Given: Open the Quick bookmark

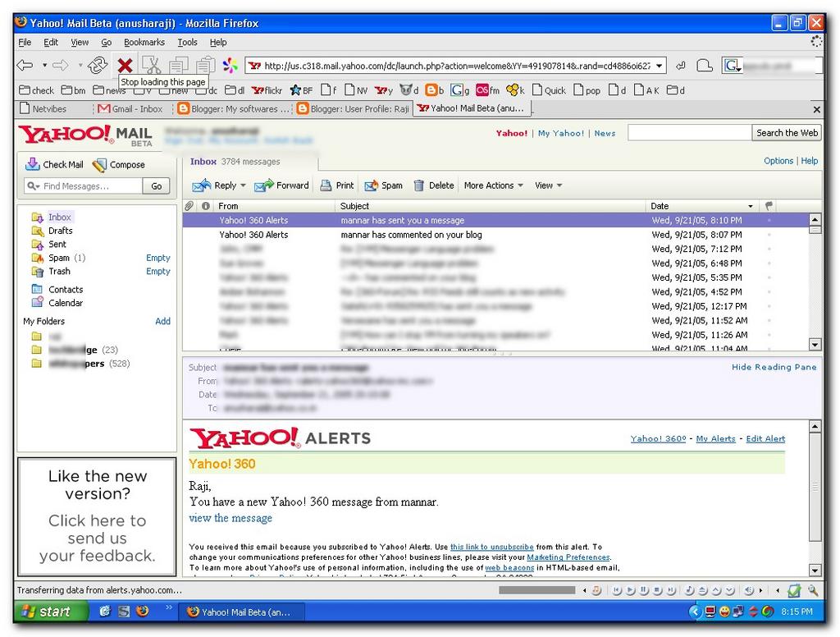Looking at the screenshot, I should click(x=549, y=90).
